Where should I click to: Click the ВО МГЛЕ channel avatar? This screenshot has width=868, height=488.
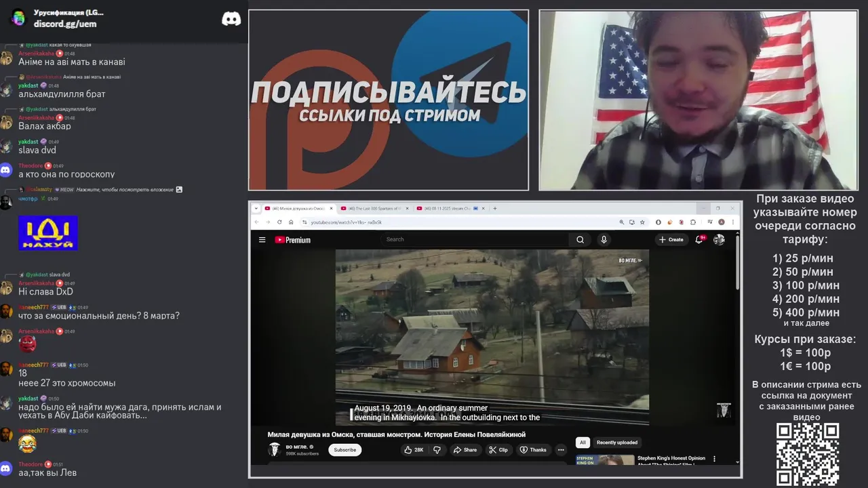(275, 449)
